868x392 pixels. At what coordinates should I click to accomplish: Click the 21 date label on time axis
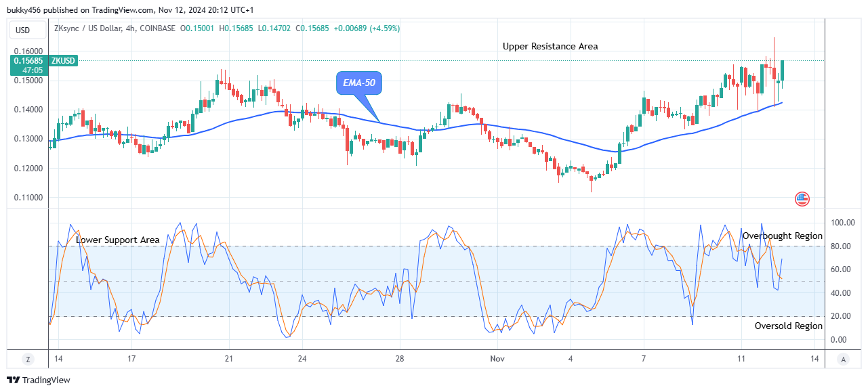tap(228, 359)
